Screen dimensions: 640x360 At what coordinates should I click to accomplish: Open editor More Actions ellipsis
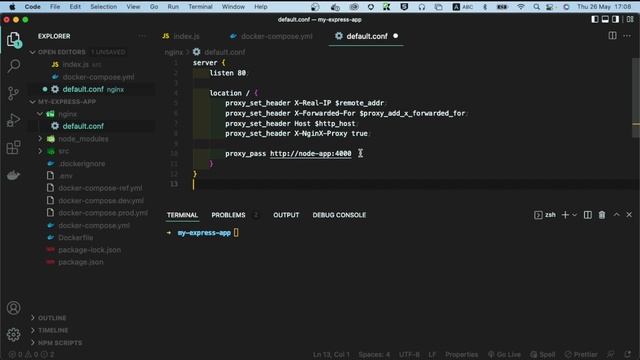[627, 36]
